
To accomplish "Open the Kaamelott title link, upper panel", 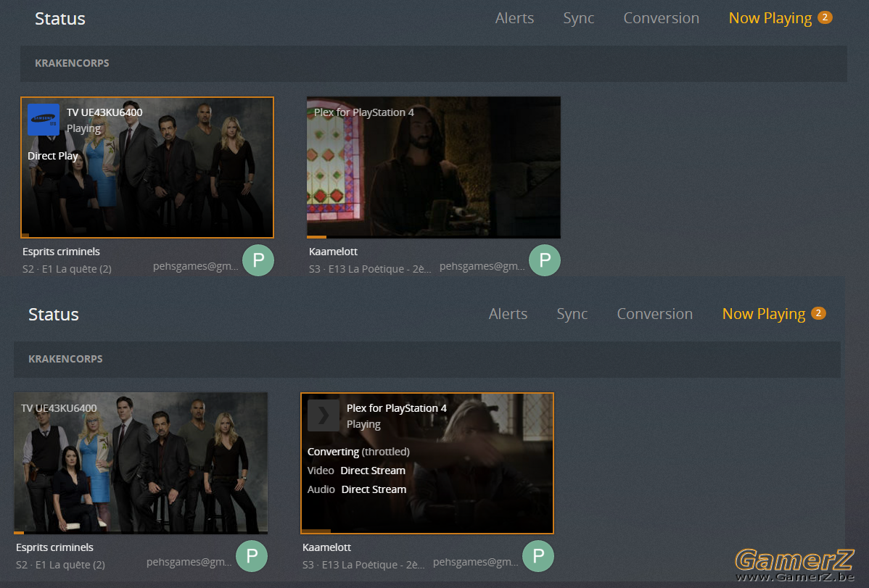I will (x=333, y=252).
